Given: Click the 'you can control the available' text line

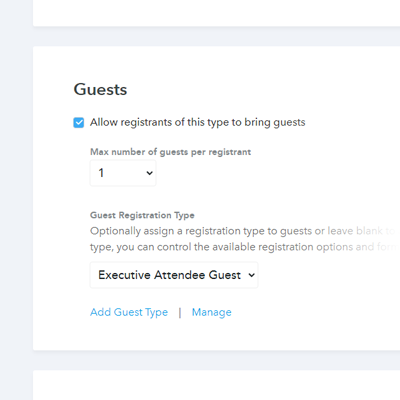Looking at the screenshot, I should [x=244, y=247].
